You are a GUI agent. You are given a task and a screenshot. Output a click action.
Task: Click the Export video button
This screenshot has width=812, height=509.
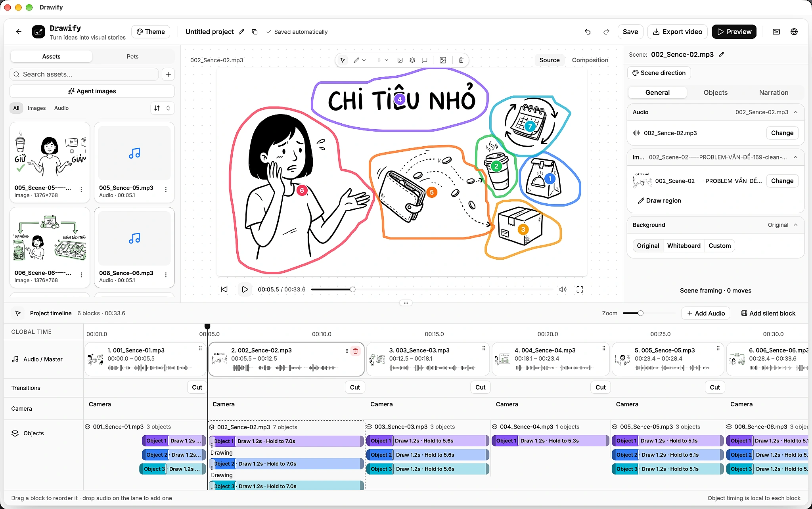[x=677, y=32]
